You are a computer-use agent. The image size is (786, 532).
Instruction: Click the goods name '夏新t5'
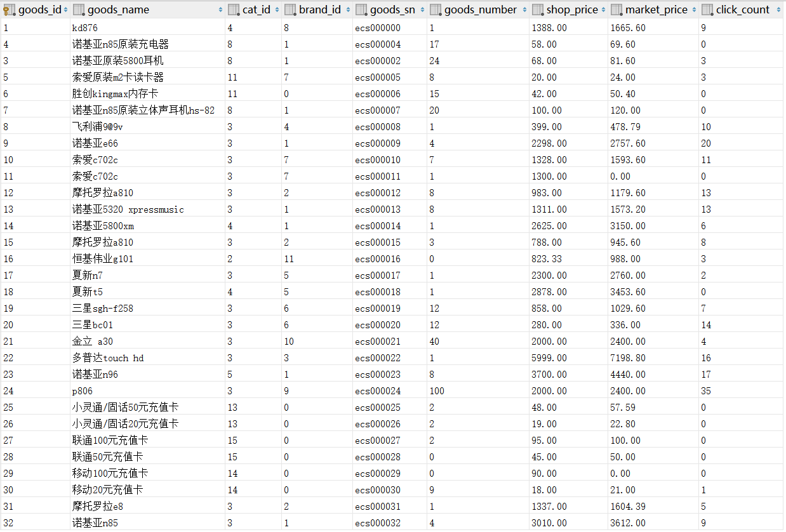pos(88,292)
